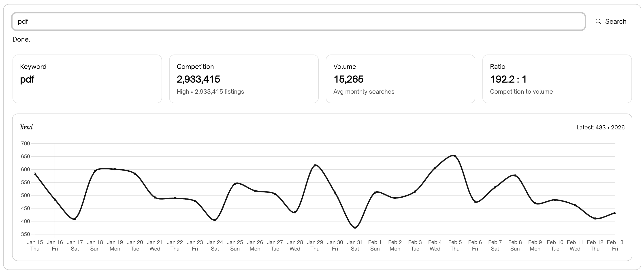Click the Jan 29 peak data point
The image size is (644, 274).
pos(315,165)
